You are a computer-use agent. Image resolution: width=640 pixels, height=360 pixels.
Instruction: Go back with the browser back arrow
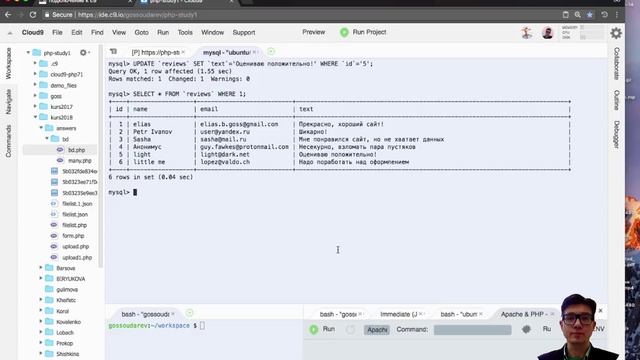(x=8, y=15)
